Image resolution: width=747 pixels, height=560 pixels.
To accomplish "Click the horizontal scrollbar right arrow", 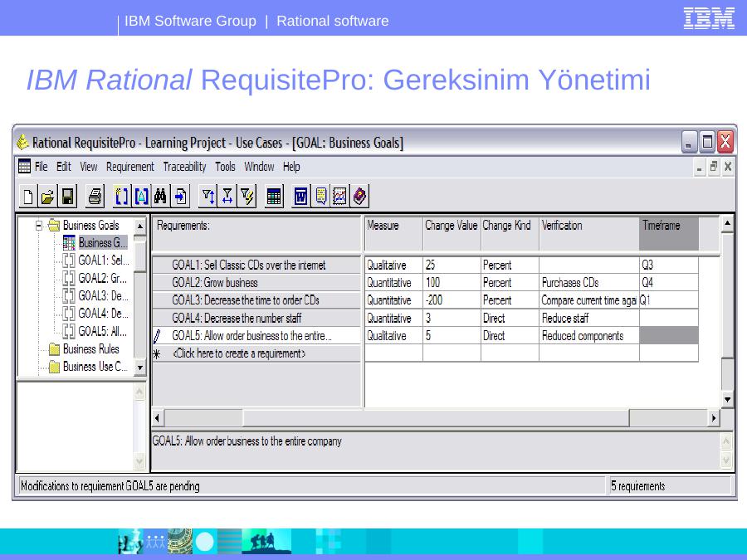I will 714,418.
